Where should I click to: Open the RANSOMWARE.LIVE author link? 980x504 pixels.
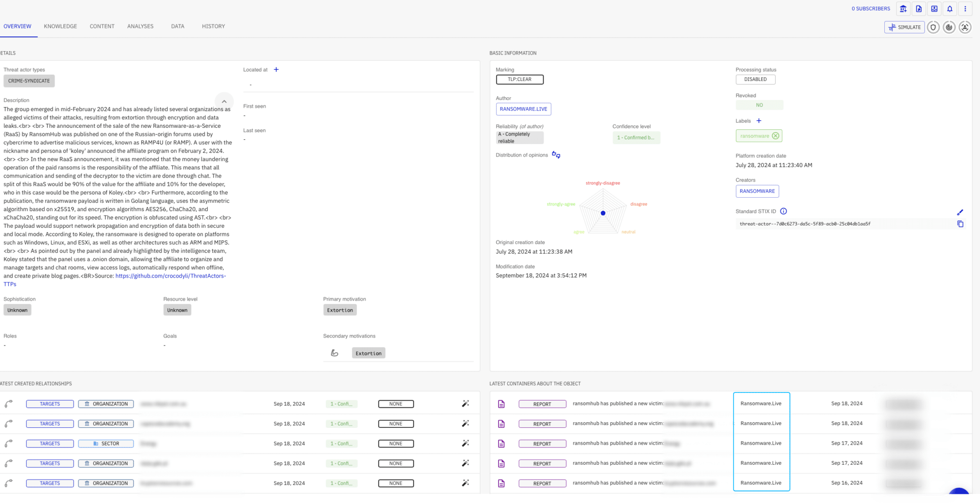pos(523,109)
